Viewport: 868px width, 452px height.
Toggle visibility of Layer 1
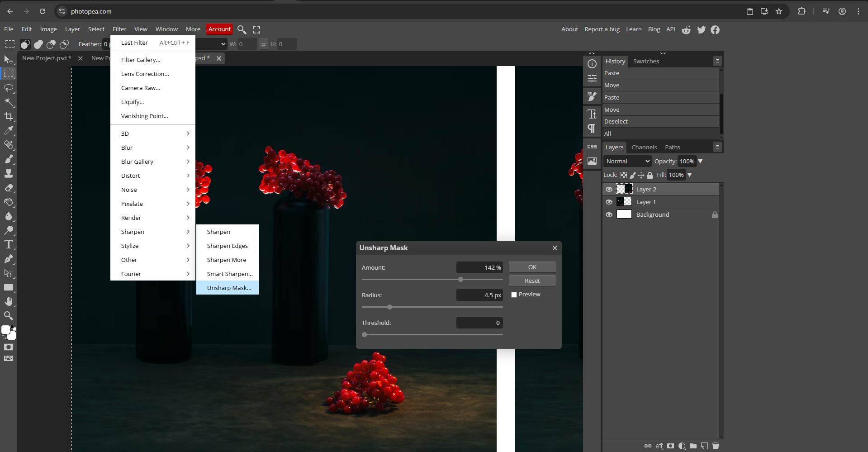[x=609, y=202]
